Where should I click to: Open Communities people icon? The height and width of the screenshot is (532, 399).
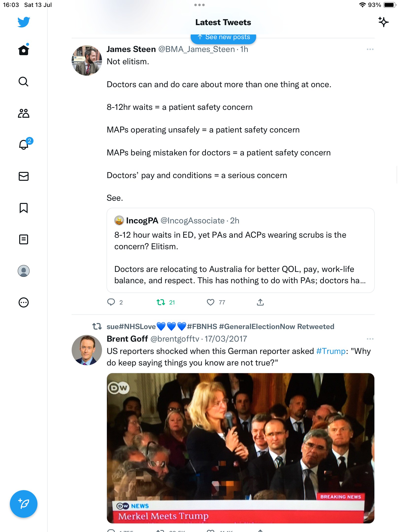click(x=24, y=113)
